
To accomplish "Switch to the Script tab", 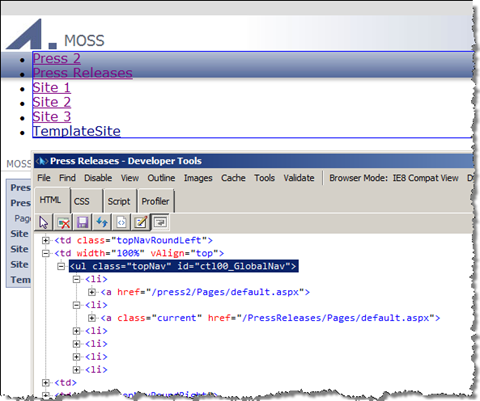I will pyautogui.click(x=120, y=201).
